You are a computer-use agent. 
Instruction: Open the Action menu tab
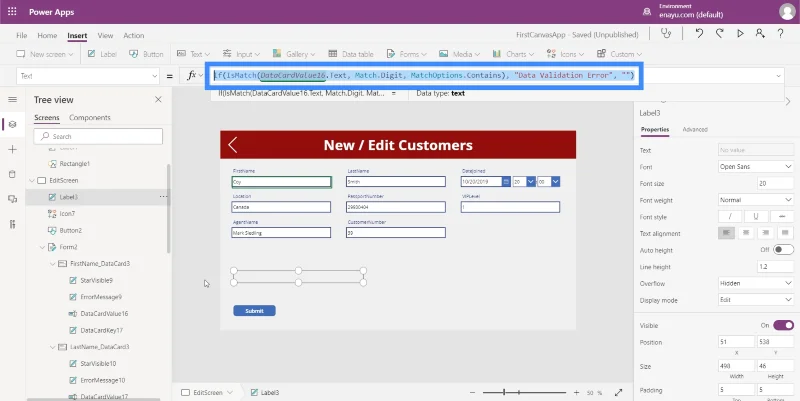click(134, 35)
